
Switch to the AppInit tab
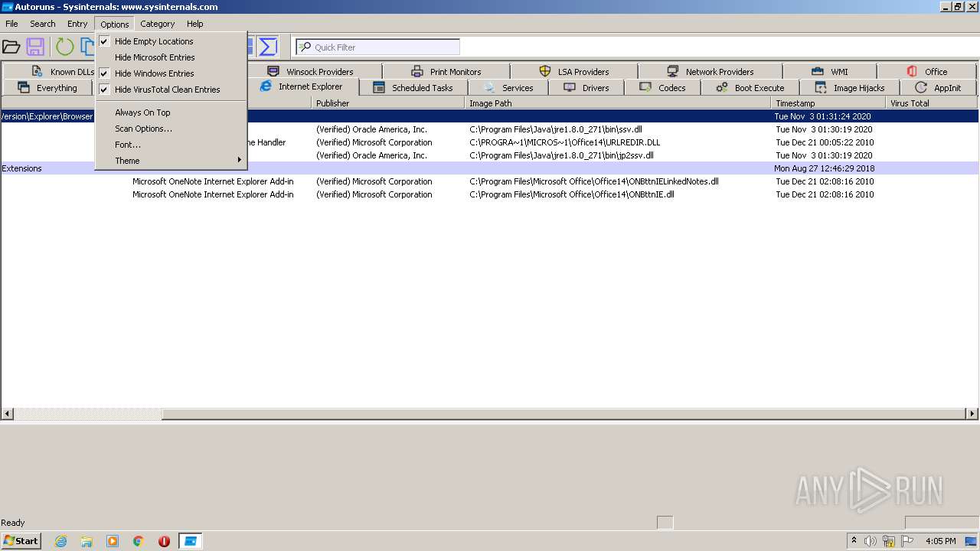(938, 88)
